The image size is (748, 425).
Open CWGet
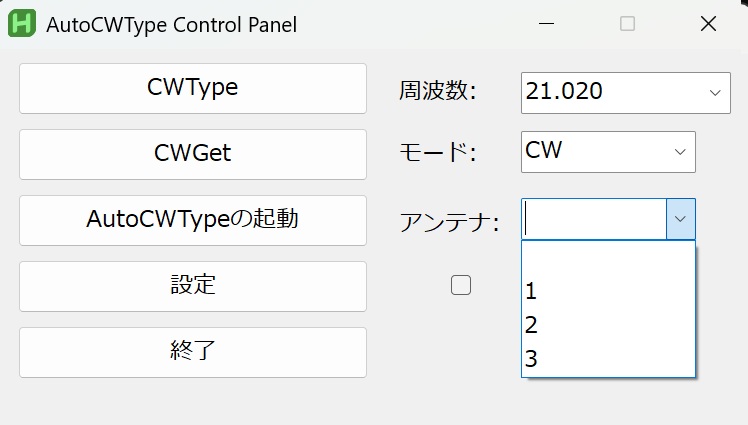(x=193, y=155)
